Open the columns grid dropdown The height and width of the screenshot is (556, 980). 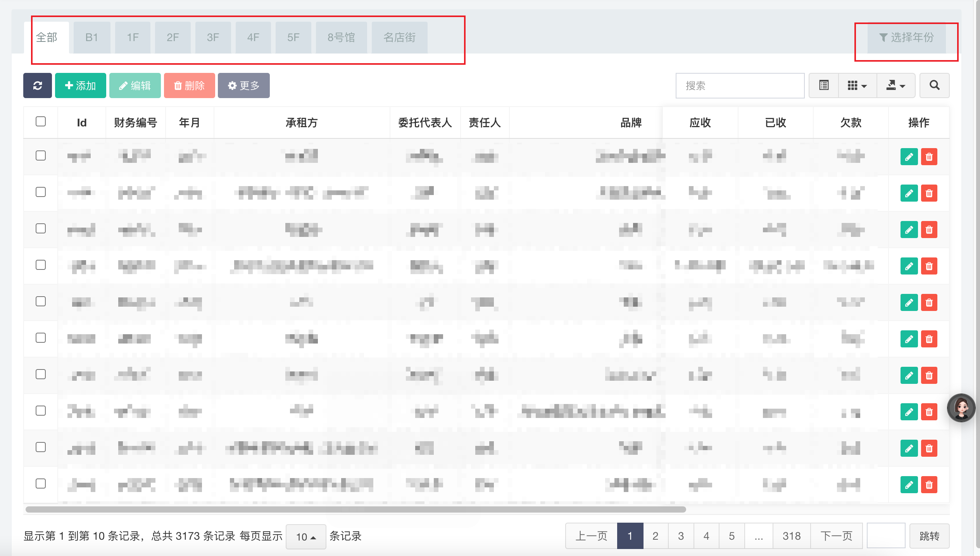coord(857,85)
